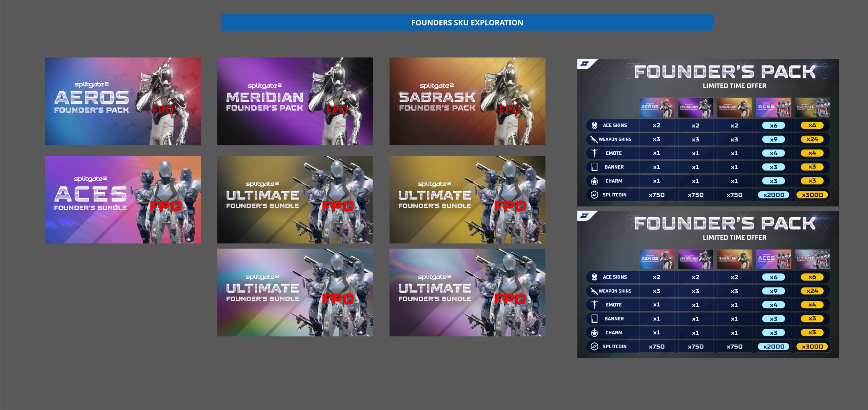Click blue x2000 Splitcoin pill in bottom table
The width and height of the screenshot is (868, 410).
(773, 346)
